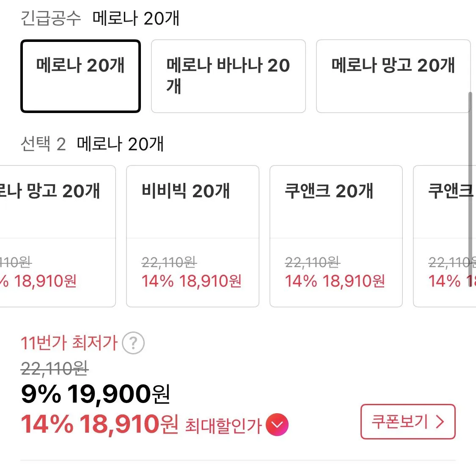Click the bold 9% 19,900원 price
Screen dimensions: 476x464
[x=95, y=395]
